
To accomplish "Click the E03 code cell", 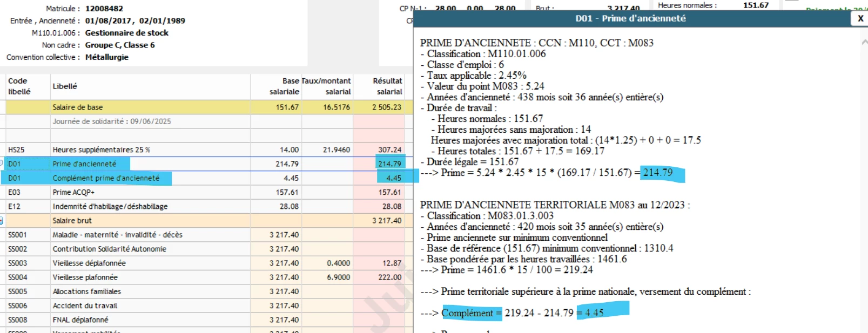I will (14, 192).
